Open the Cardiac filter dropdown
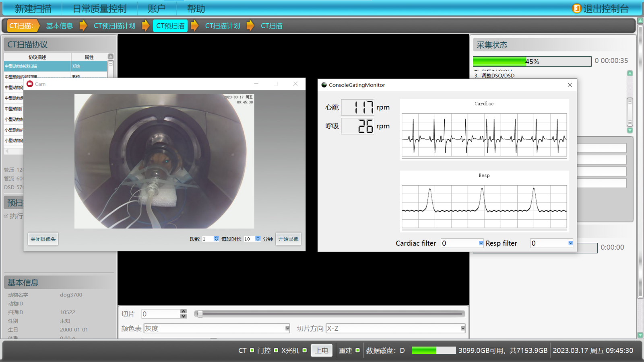Screen dimensions: 644x362 point(481,243)
